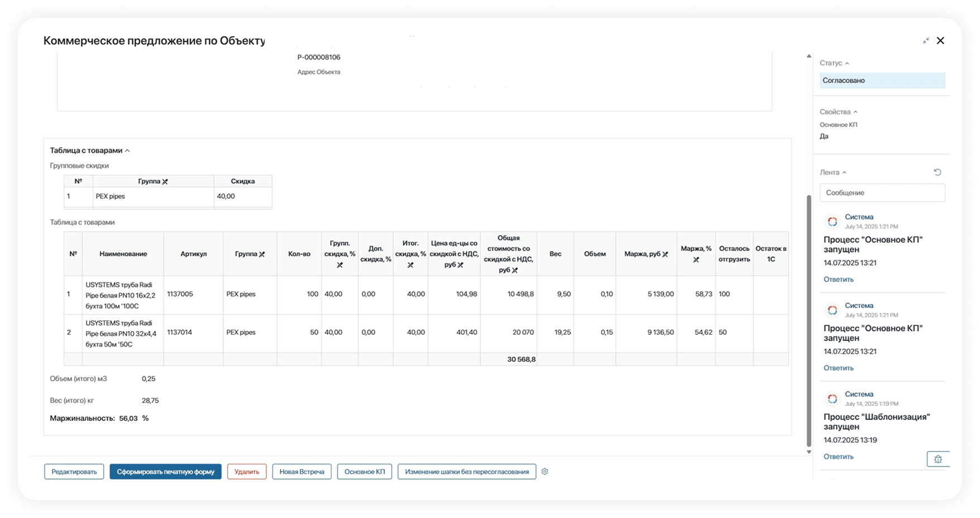Collapse the Свойства section

855,112
